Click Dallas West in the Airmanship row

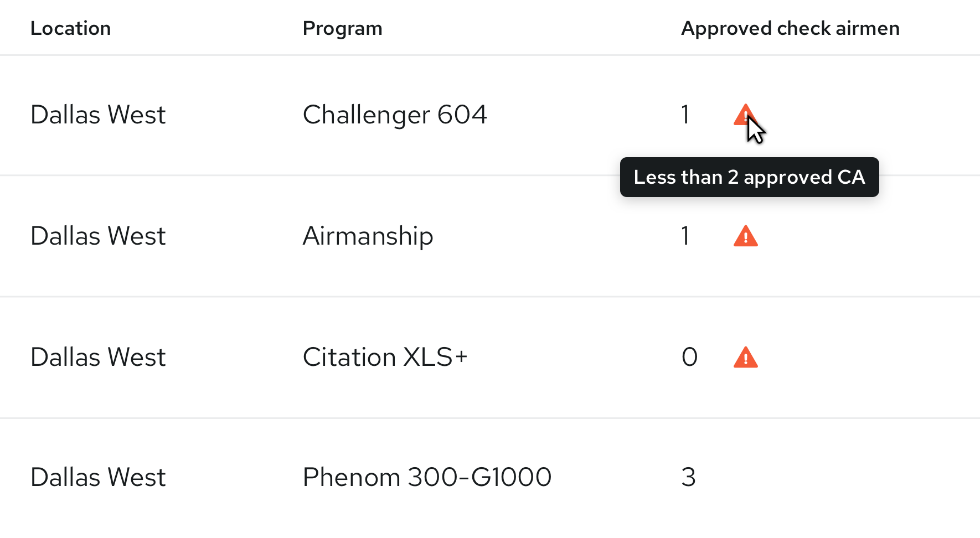98,236
